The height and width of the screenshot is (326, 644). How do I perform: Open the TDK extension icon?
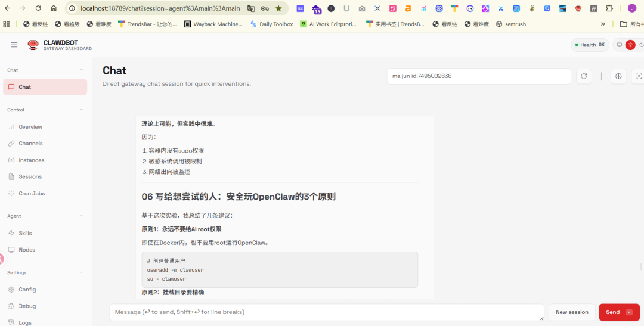click(300, 8)
